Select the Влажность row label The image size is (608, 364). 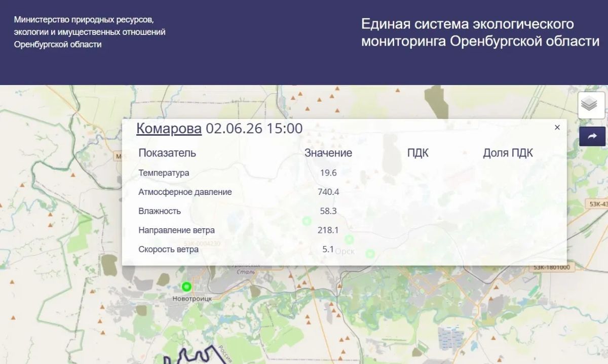[160, 211]
